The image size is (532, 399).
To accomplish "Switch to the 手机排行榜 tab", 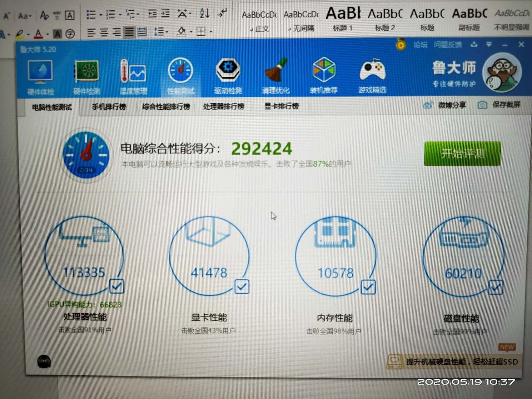I will click(x=109, y=107).
